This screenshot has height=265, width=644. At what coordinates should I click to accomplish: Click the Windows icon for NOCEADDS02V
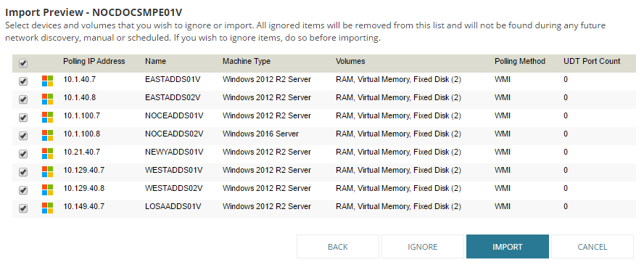48,135
